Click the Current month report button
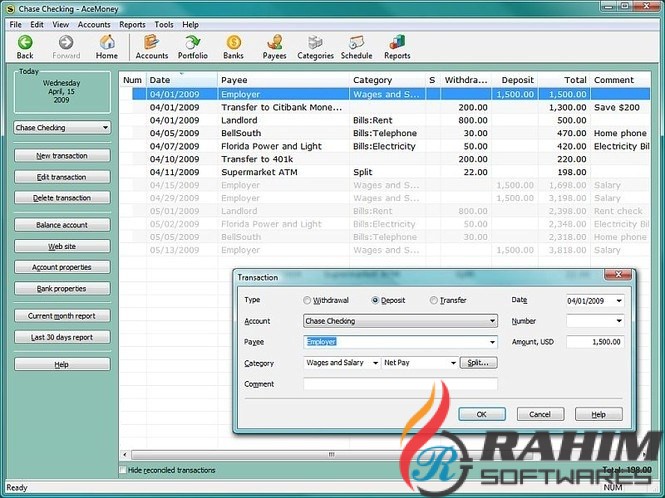Screen dimensions: 665x498 click(x=62, y=316)
